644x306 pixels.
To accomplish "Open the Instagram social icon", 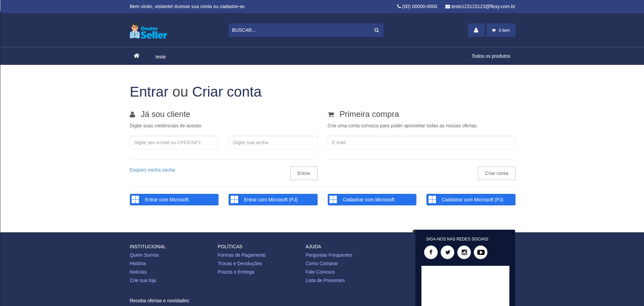I will coord(464,252).
